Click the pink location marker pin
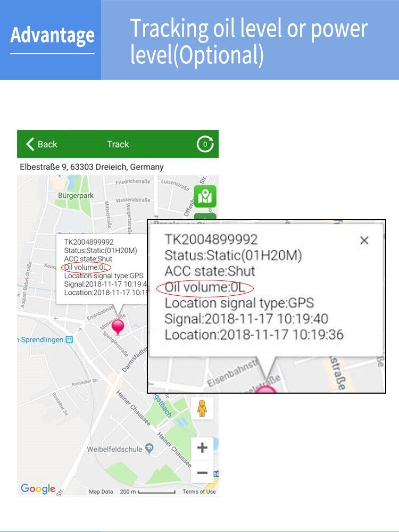The width and height of the screenshot is (399, 532). pyautogui.click(x=118, y=327)
